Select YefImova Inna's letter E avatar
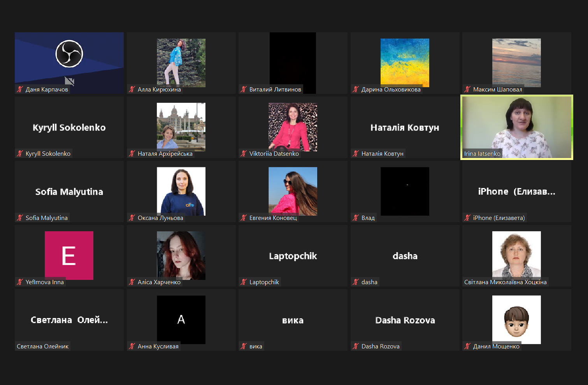 pos(69,255)
